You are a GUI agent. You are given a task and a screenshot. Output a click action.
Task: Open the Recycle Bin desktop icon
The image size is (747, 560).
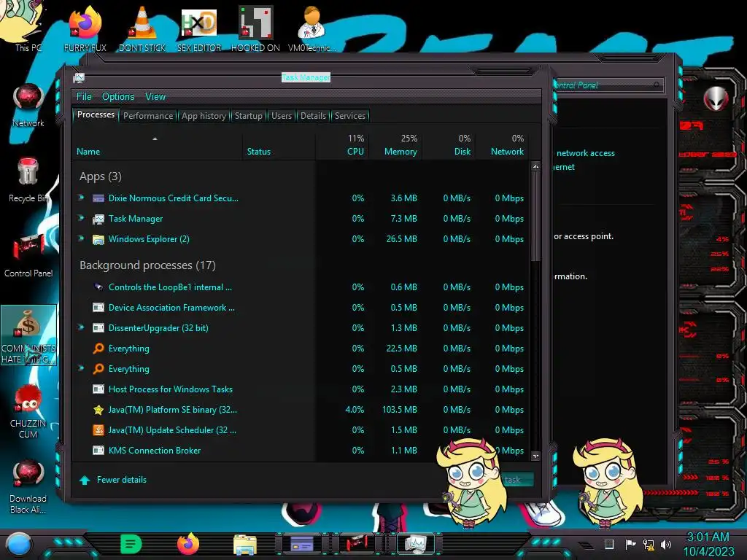click(x=28, y=172)
